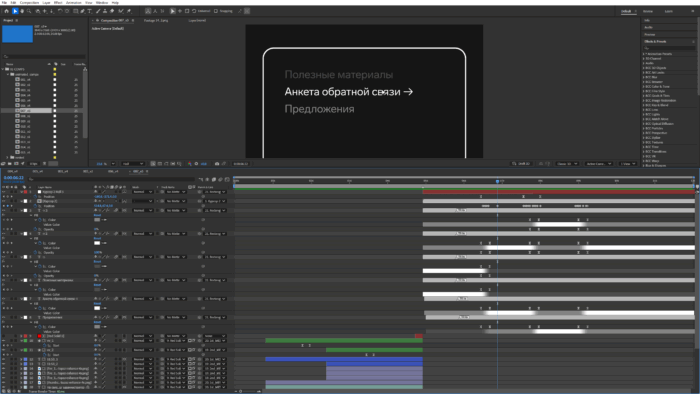Screen dimensions: 700x394
Task: Select the Rotation tool
Action: tap(59, 11)
